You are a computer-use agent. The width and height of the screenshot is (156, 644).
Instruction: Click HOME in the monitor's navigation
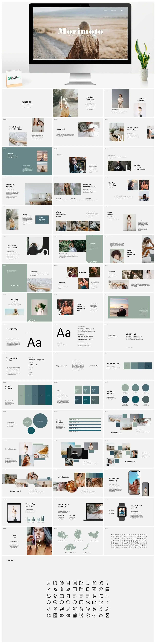(105, 10)
